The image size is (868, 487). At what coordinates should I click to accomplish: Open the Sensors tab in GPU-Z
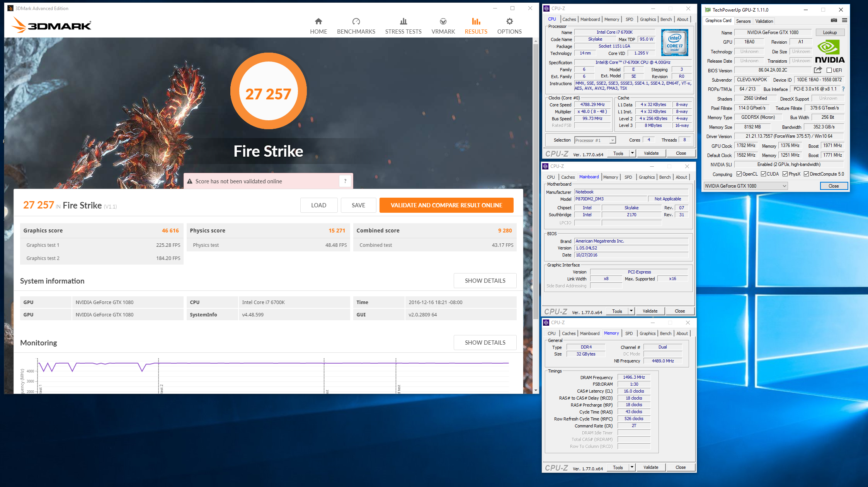click(743, 21)
